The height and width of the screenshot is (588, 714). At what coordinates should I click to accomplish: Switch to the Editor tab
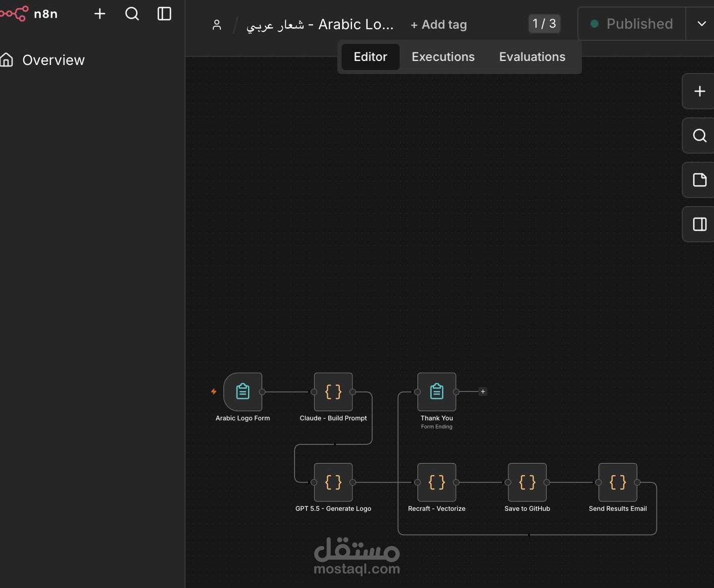[x=371, y=57]
